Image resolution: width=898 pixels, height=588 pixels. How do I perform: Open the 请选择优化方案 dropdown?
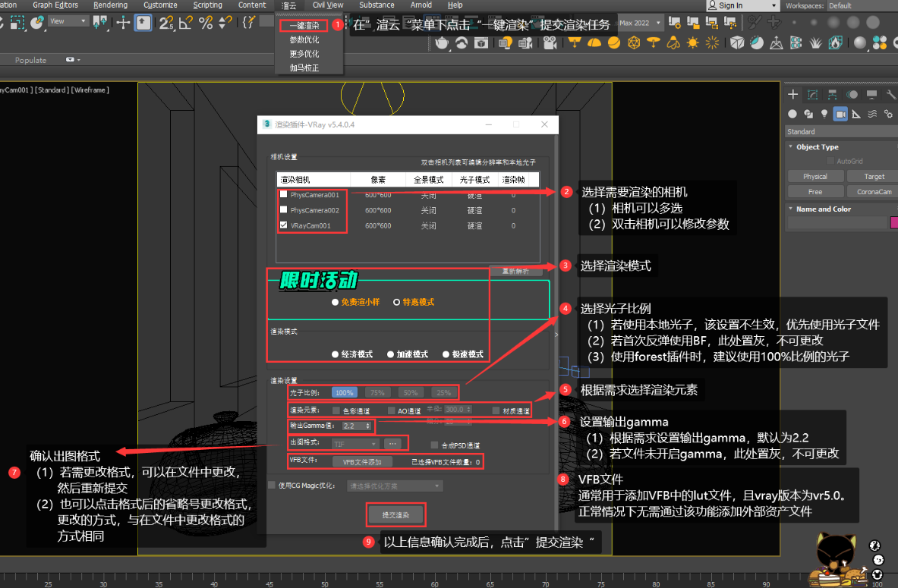[395, 486]
